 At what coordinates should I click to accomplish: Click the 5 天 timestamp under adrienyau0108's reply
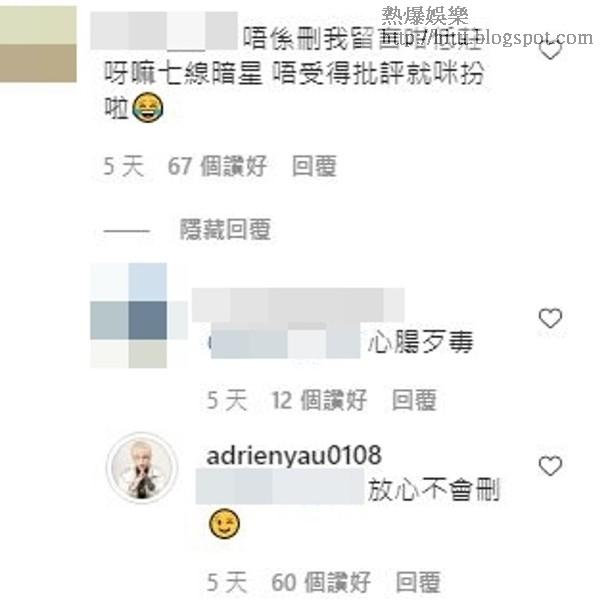(x=227, y=582)
